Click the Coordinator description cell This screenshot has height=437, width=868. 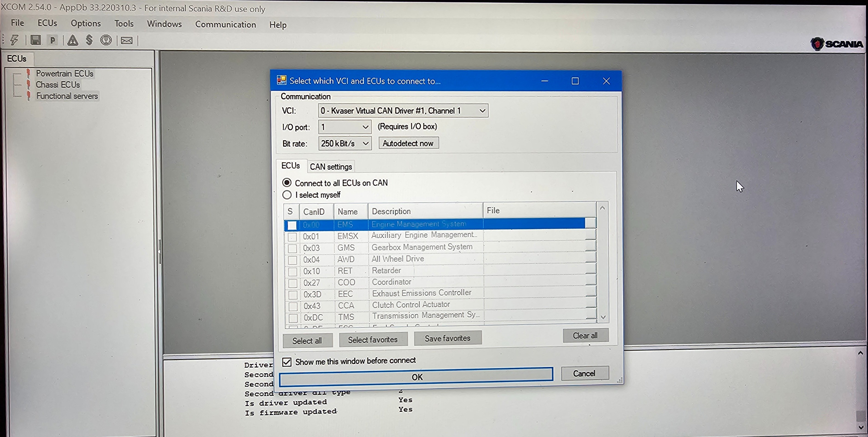(426, 282)
